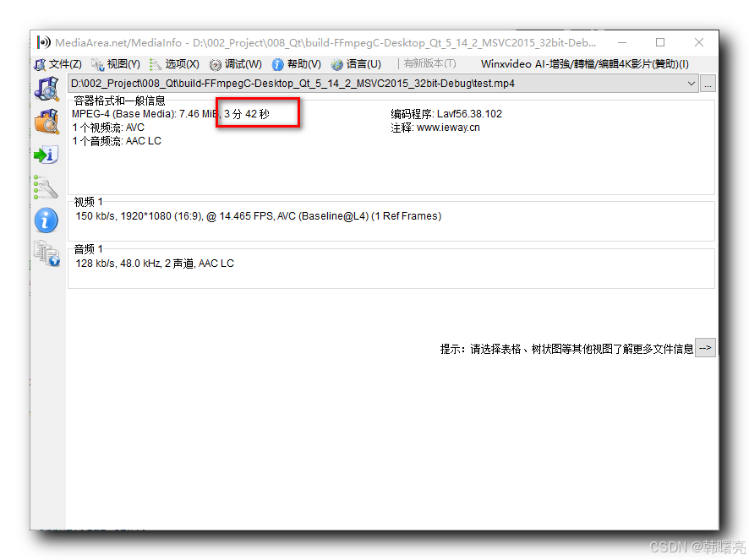Click the open file sidebar icon
Image resolution: width=749 pixels, height=560 pixels.
pyautogui.click(x=46, y=89)
